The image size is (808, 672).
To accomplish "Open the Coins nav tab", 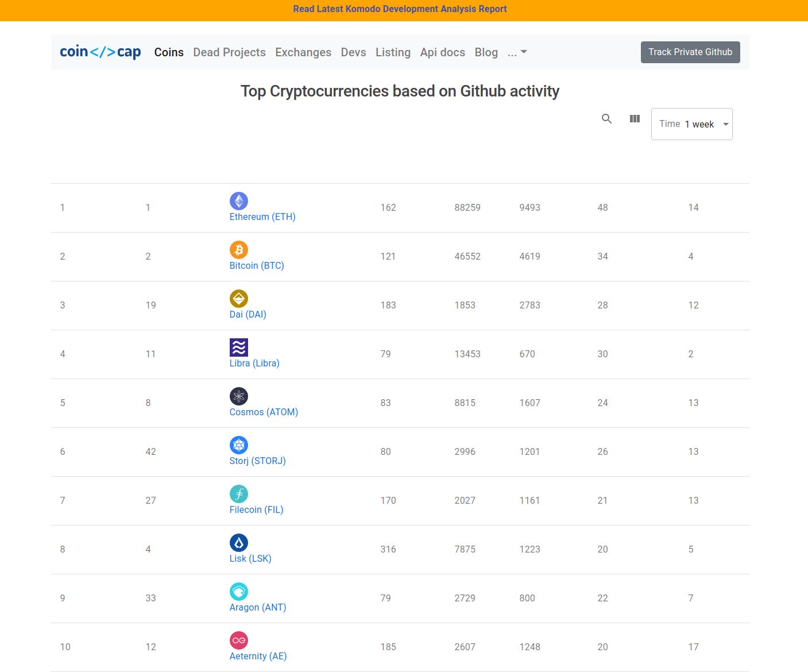I will (x=169, y=52).
